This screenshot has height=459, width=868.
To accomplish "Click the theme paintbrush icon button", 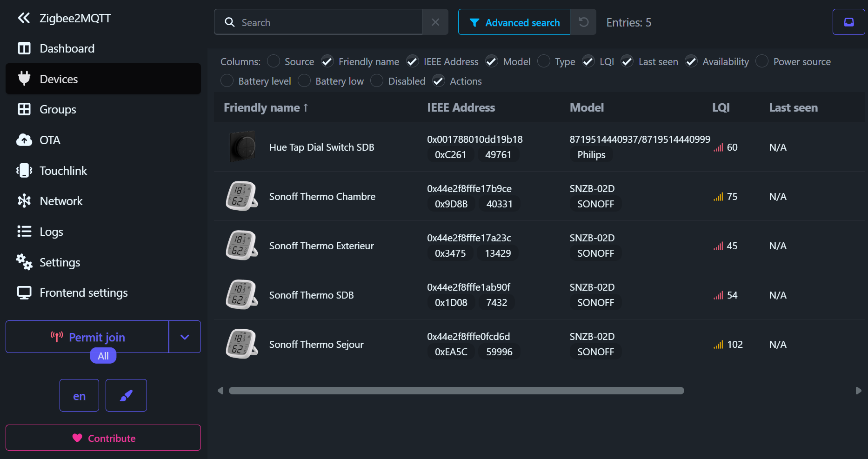I will click(x=126, y=395).
